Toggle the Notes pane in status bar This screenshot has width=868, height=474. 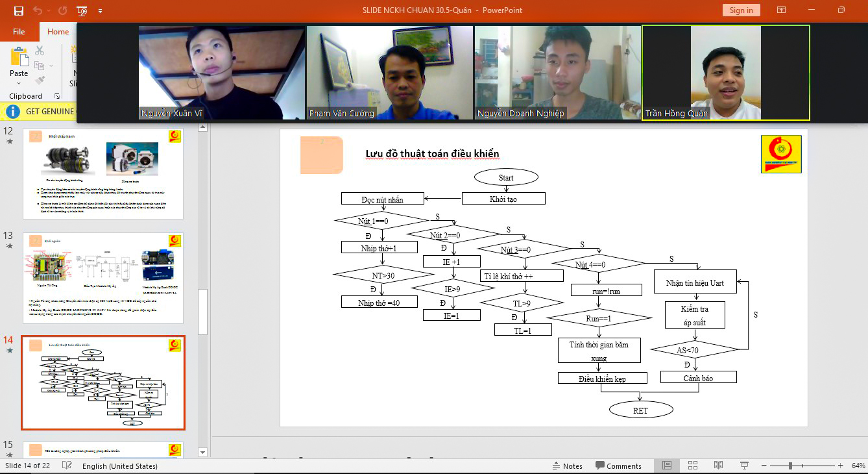pyautogui.click(x=567, y=466)
